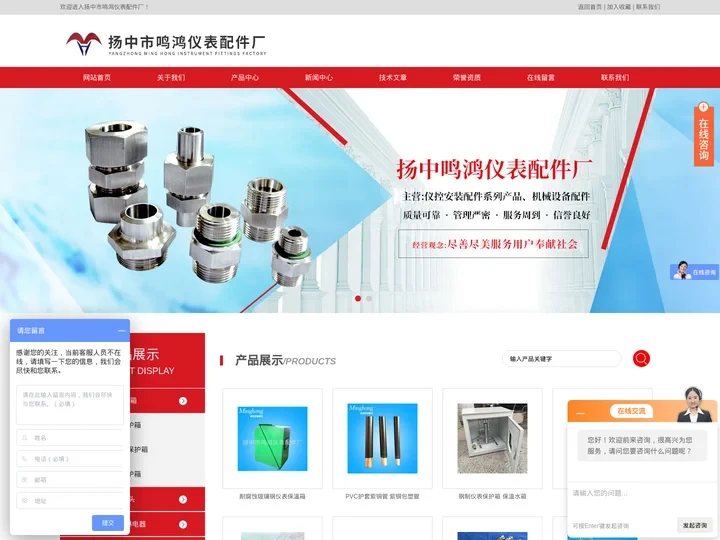720x540 pixels.
Task: Focus the 邮箱 email field
Action: 70,480
